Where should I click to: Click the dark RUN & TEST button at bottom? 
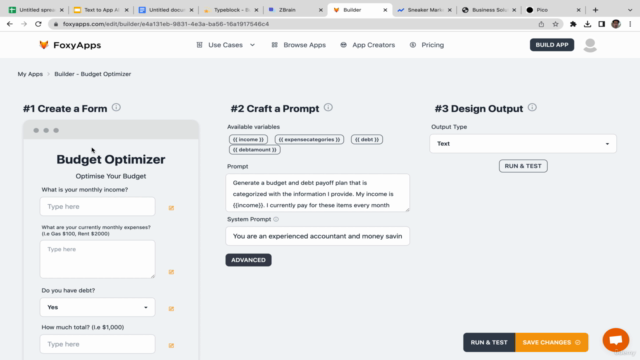click(489, 342)
